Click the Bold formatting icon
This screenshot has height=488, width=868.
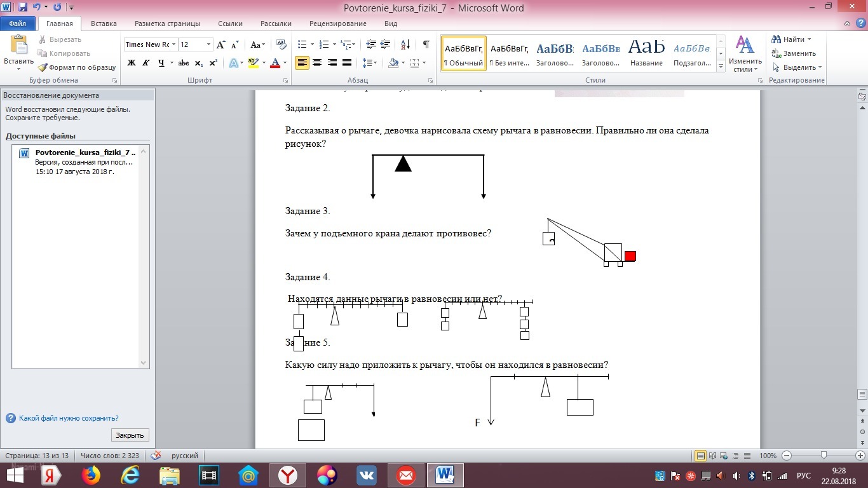(132, 63)
